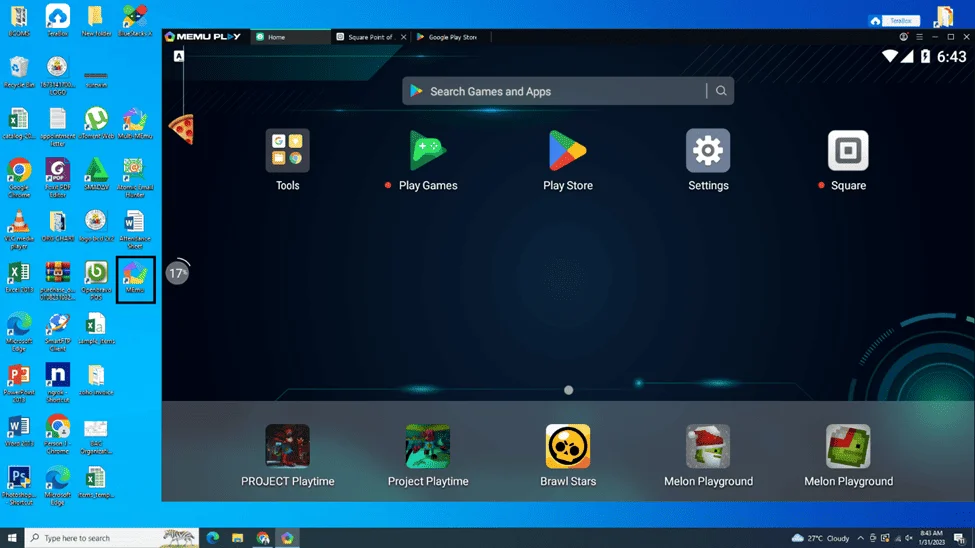
Task: Switch to Square Point of Sale tab
Action: [371, 37]
